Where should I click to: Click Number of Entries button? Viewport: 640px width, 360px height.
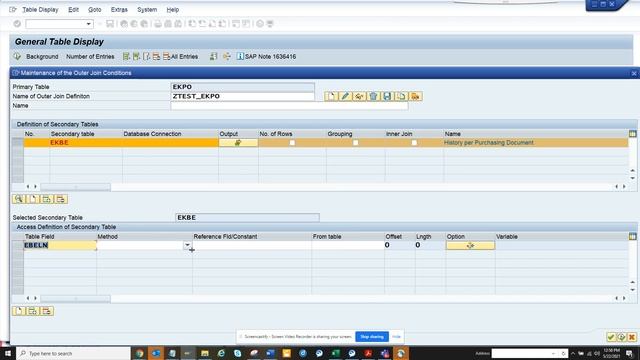[x=90, y=57]
